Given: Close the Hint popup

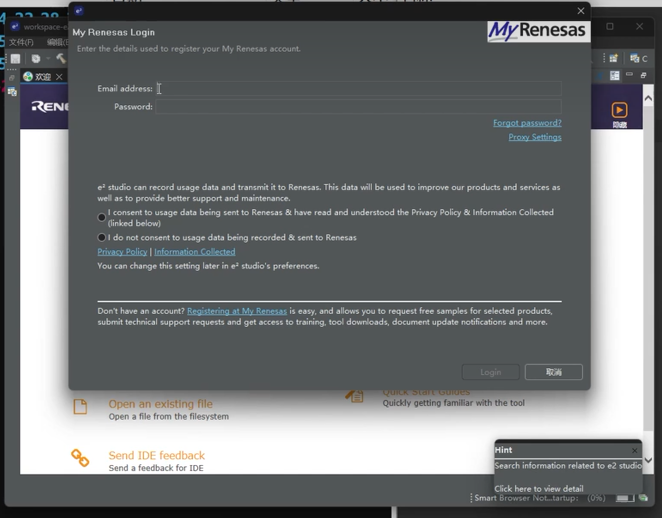Looking at the screenshot, I should click(635, 450).
